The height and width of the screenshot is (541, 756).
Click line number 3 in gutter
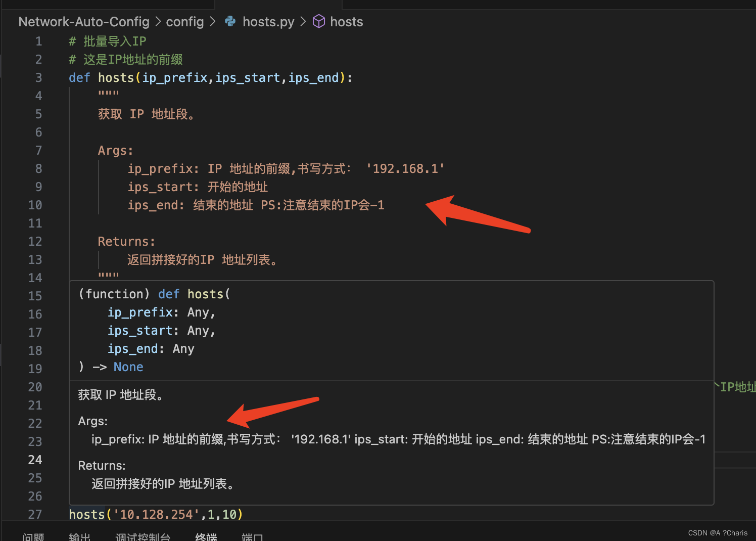click(x=38, y=78)
